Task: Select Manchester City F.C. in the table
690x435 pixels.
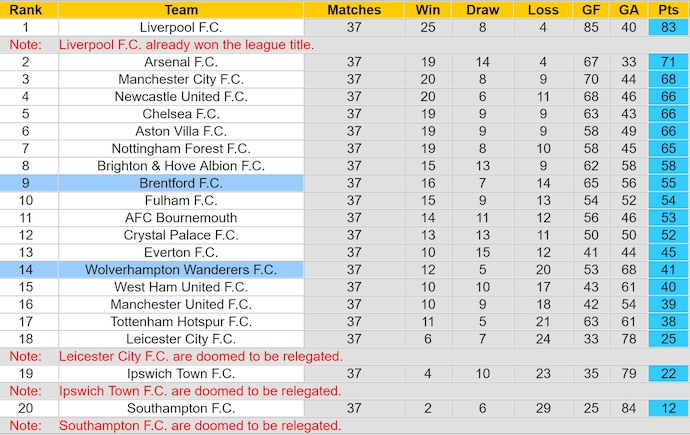Action: 181,79
